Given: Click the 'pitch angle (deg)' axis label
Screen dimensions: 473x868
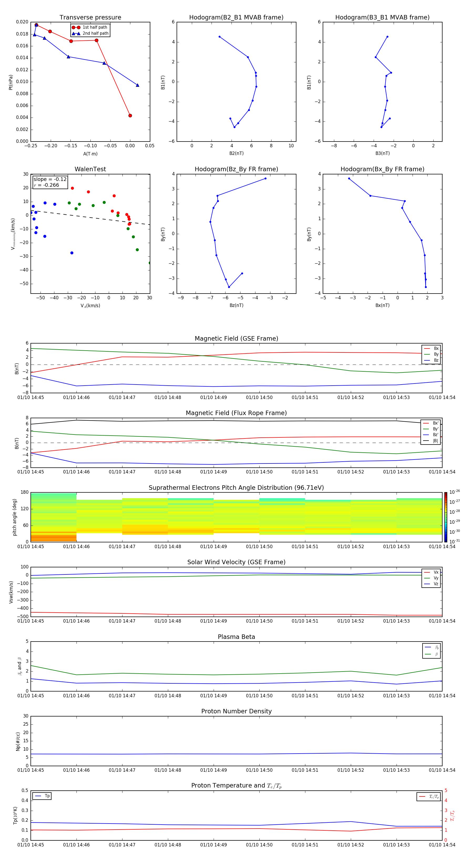Looking at the screenshot, I should 14,517.
